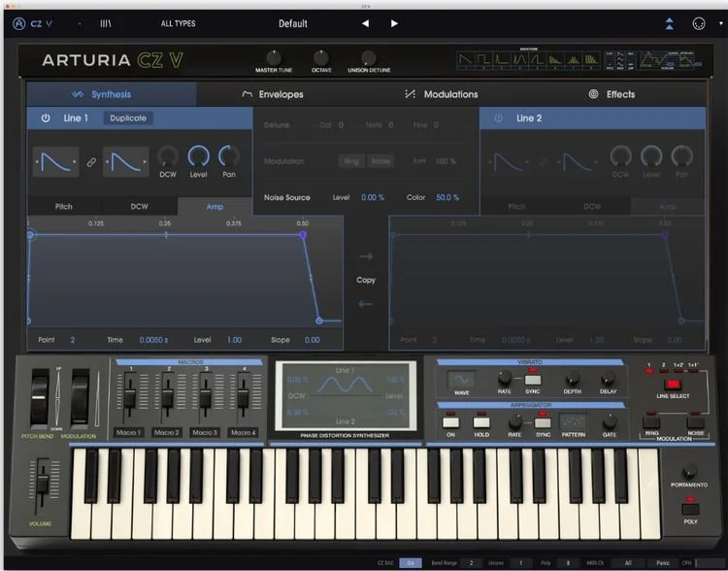Screen dimensions: 728x571
Task: Open the Default preset name menu
Action: (293, 23)
